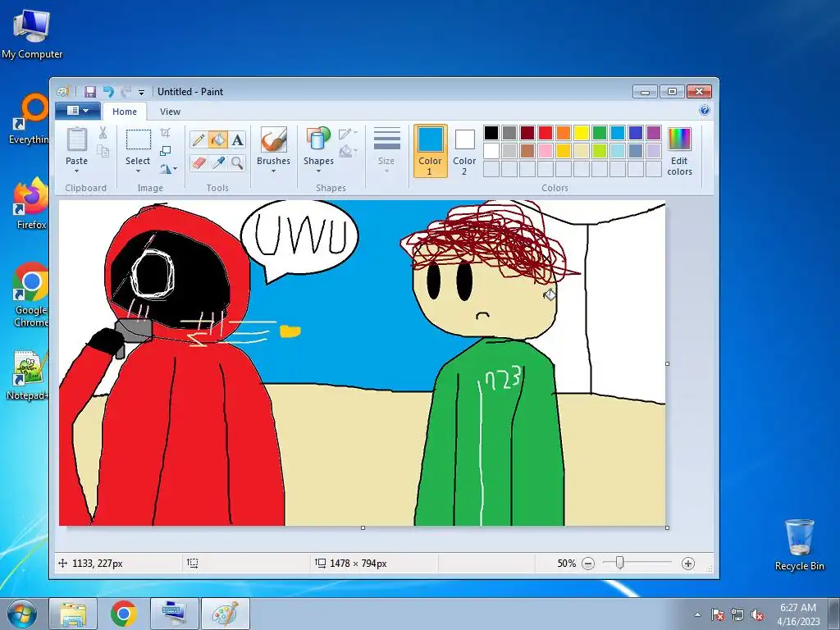
Task: Pick the red color swatch
Action: (x=546, y=132)
